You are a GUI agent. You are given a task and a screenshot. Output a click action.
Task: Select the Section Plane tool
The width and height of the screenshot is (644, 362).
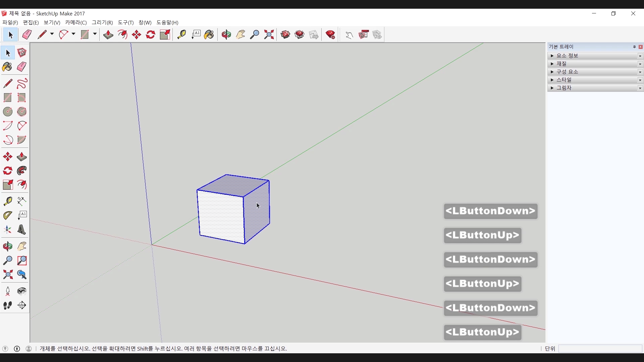[x=22, y=305]
